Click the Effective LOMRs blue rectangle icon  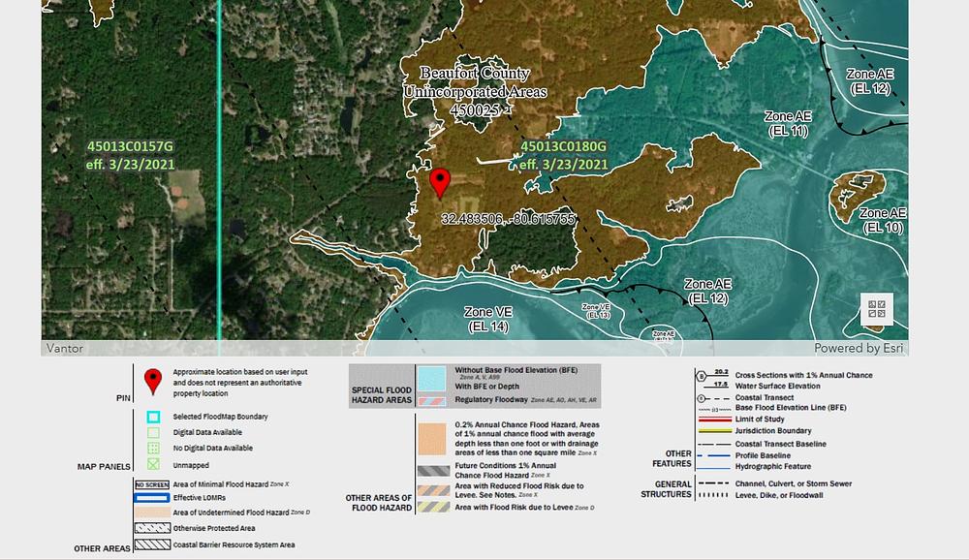pos(152,498)
